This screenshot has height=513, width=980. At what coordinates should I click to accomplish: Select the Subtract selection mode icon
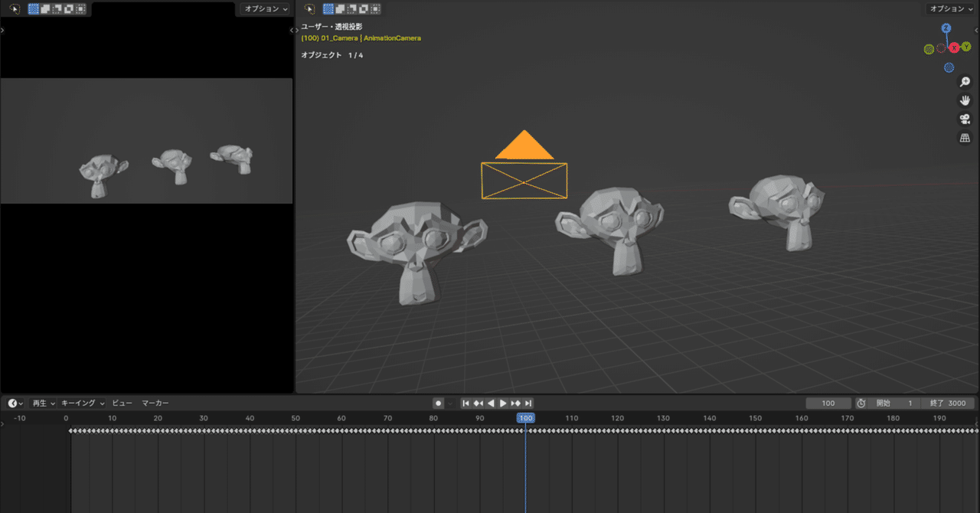[x=351, y=9]
